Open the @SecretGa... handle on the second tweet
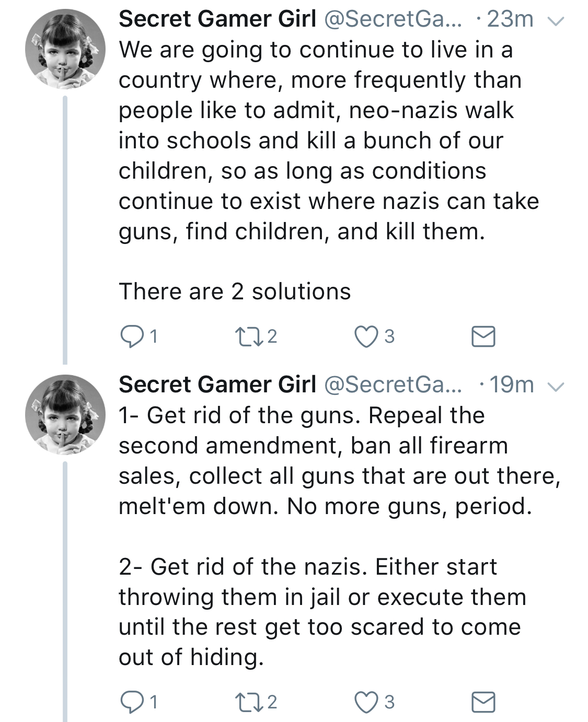 394,385
